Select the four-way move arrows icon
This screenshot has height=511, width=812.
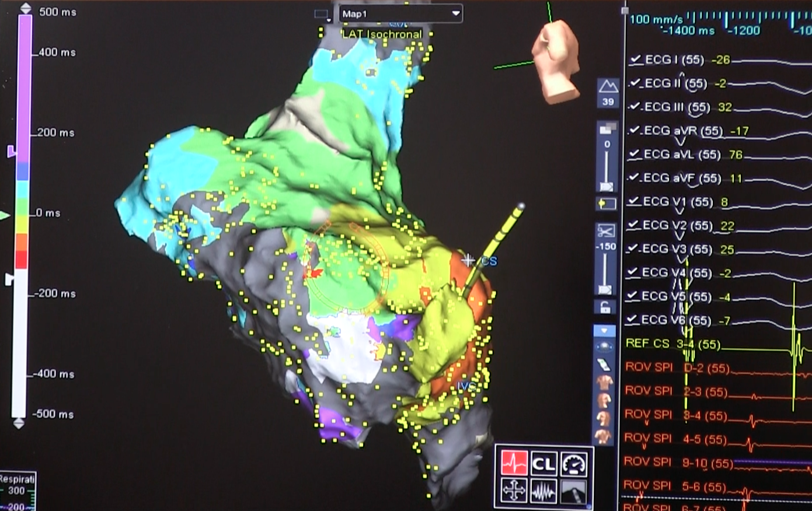(514, 491)
